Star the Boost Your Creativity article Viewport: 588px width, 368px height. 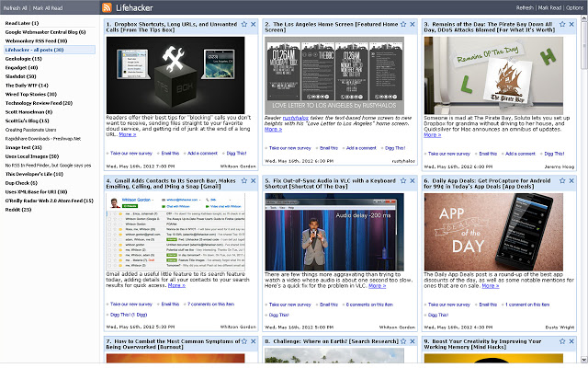point(562,341)
